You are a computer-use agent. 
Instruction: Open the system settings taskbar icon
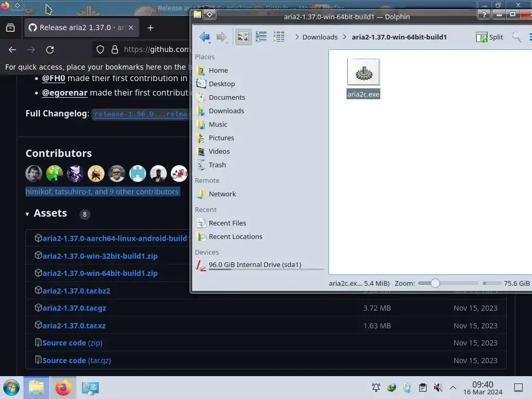(x=90, y=388)
